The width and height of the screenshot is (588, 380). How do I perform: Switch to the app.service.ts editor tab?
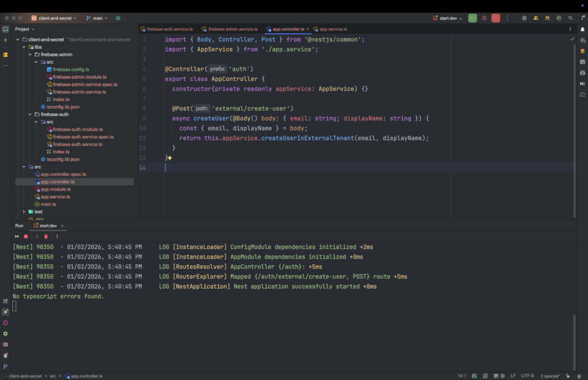[x=333, y=29]
